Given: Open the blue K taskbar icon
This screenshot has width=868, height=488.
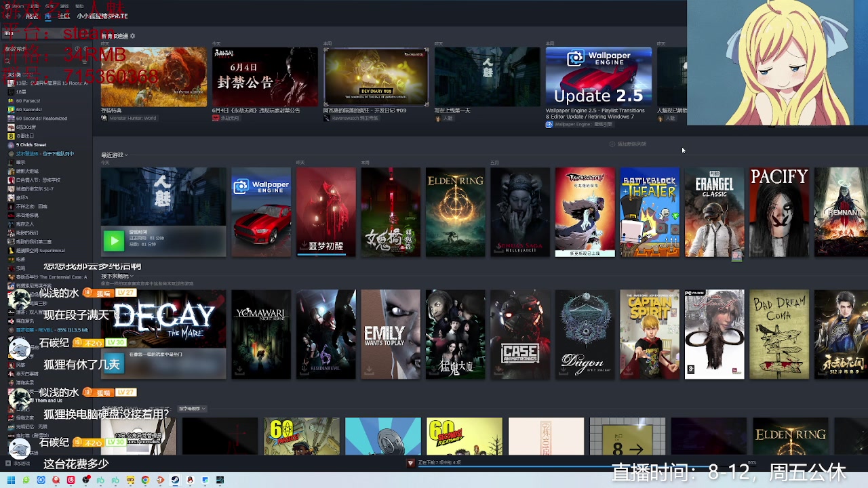Looking at the screenshot, I should pyautogui.click(x=41, y=480).
